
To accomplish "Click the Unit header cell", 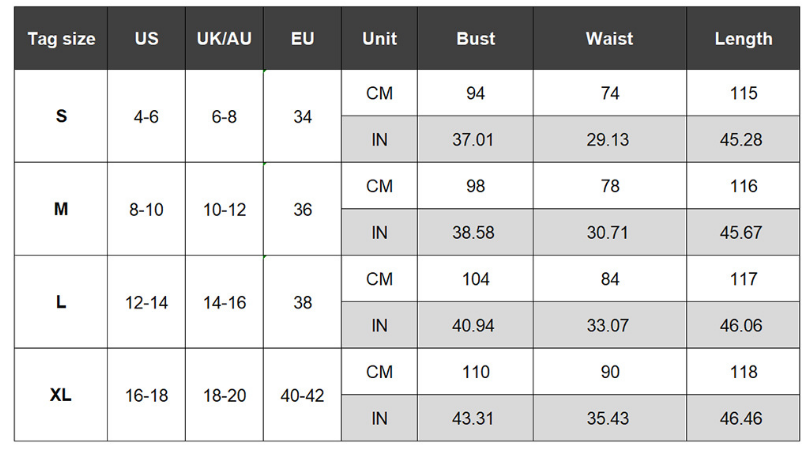I will 379,39.
